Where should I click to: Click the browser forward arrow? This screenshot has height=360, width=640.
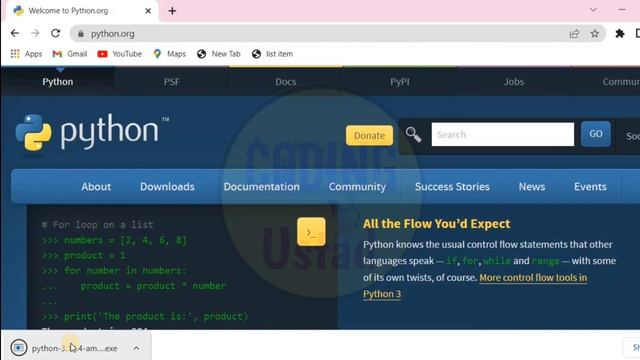pos(35,33)
